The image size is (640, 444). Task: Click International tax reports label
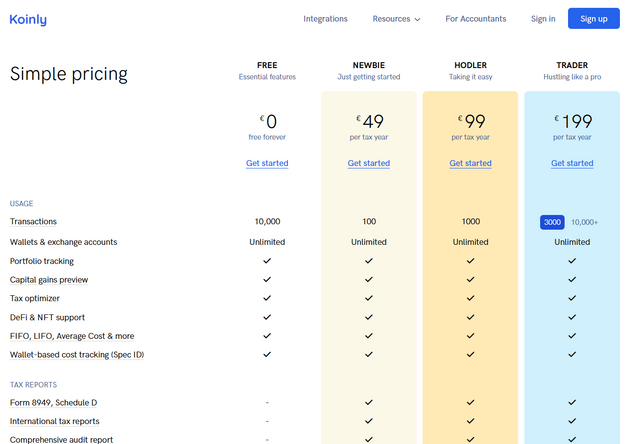click(x=55, y=421)
